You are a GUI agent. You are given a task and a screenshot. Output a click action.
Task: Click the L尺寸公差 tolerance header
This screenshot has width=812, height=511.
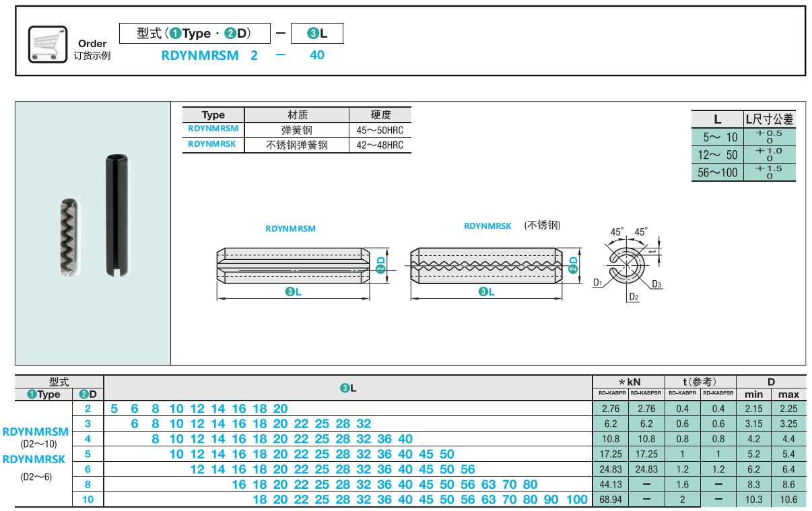769,119
